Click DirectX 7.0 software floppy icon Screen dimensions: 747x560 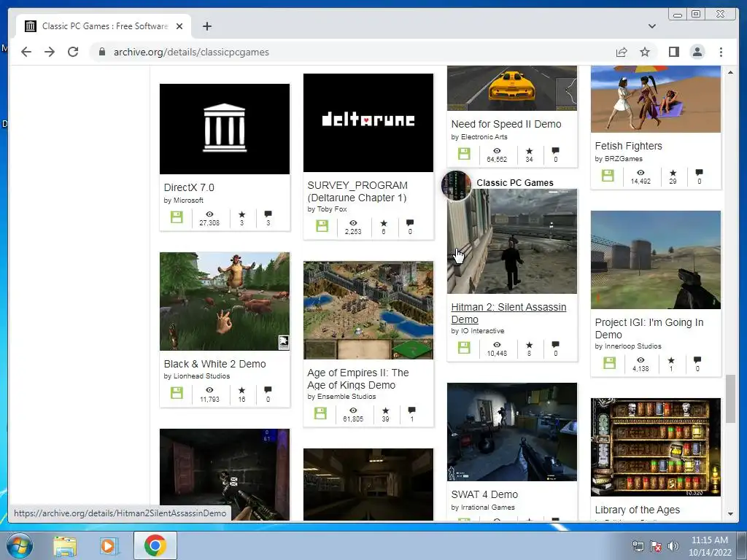pyautogui.click(x=177, y=217)
